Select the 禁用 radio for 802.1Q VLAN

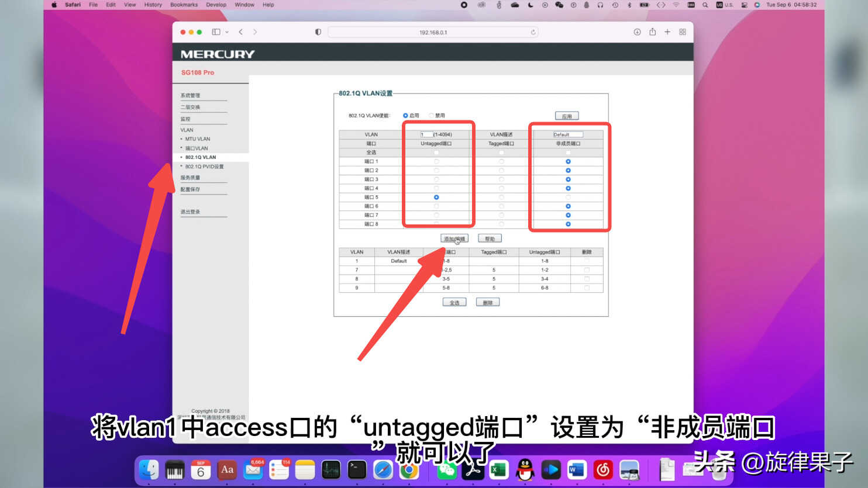pos(431,116)
